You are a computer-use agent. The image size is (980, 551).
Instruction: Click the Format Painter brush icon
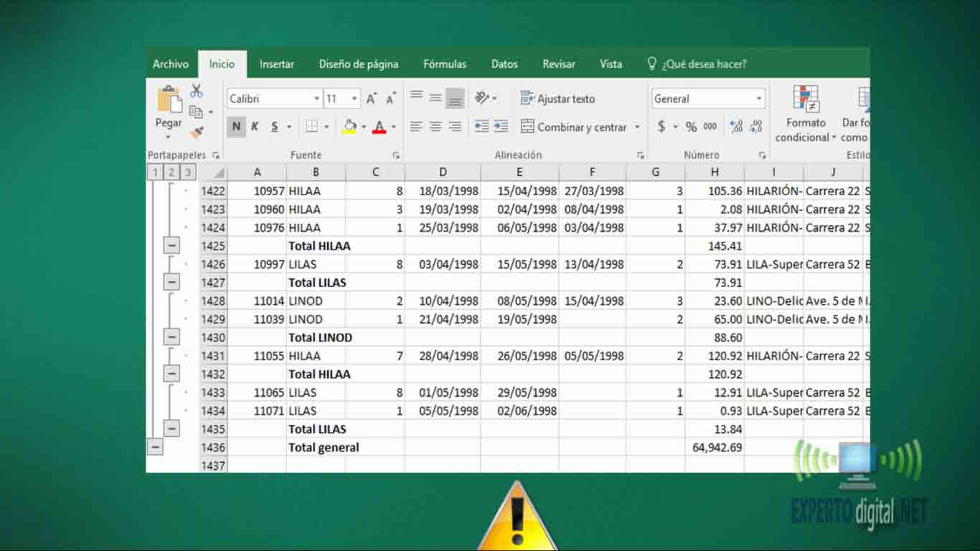[x=197, y=132]
